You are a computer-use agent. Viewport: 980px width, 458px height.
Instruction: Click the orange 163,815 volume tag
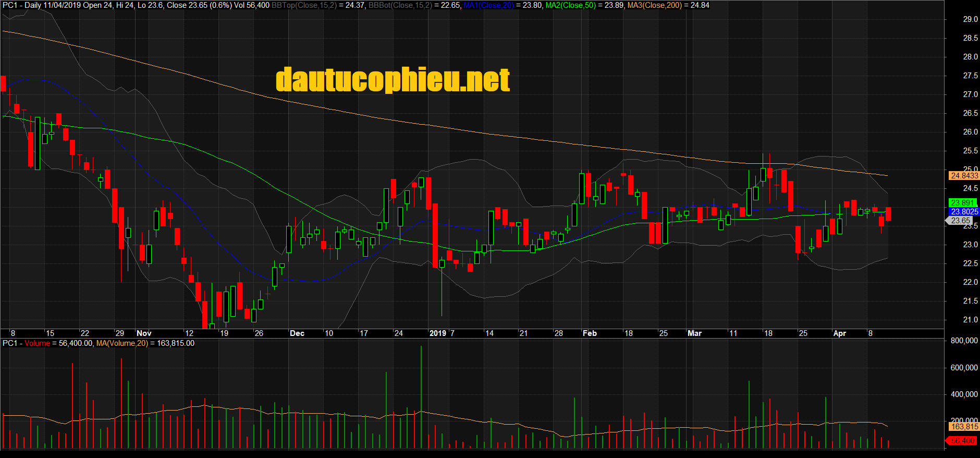coord(964,427)
